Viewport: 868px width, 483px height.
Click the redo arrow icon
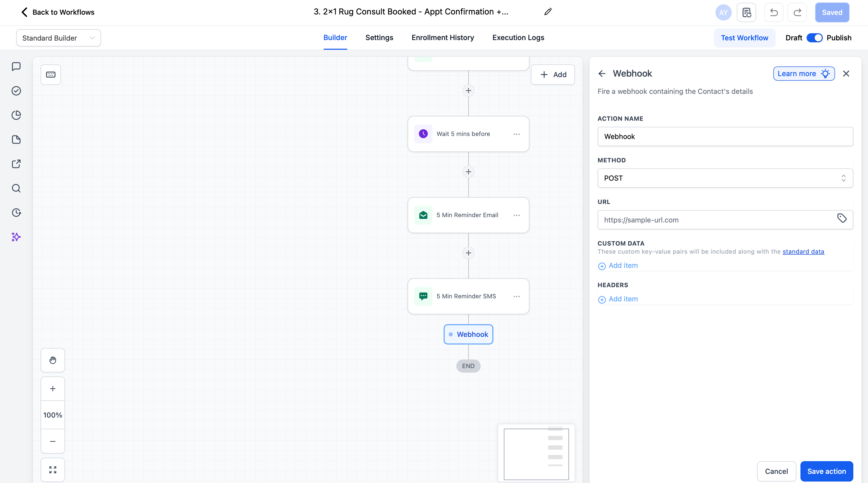[x=797, y=12]
